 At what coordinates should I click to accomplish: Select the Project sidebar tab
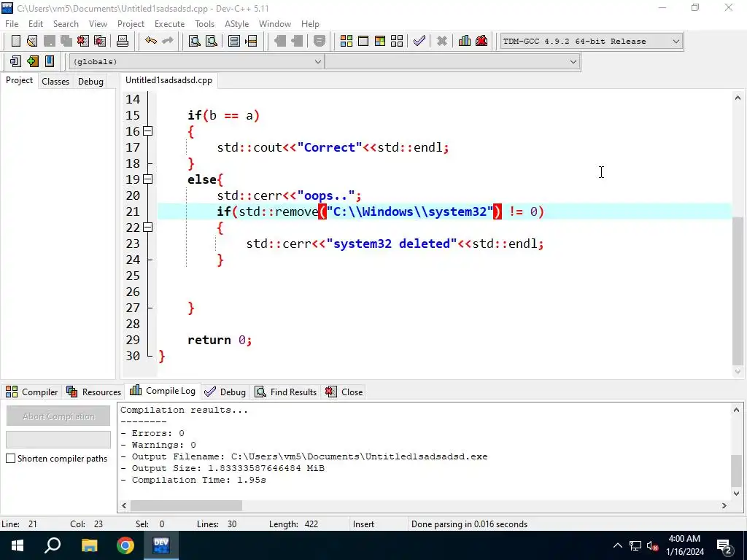[x=19, y=80]
